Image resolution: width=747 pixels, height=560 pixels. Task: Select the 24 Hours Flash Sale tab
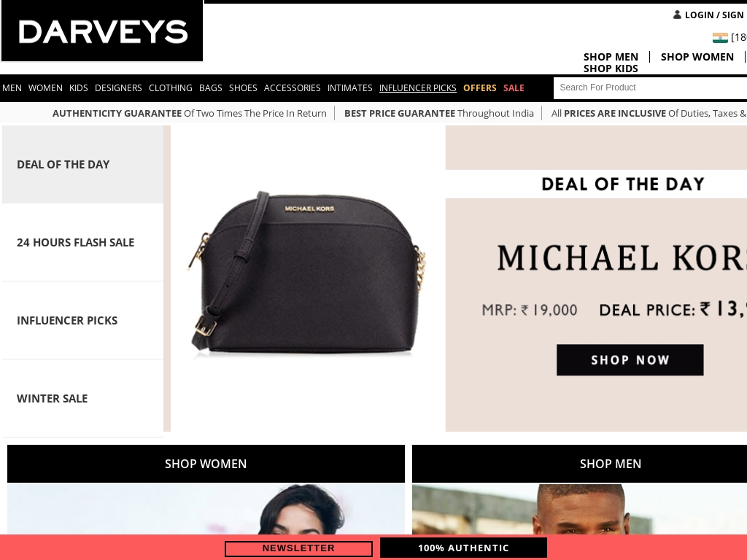pos(83,242)
